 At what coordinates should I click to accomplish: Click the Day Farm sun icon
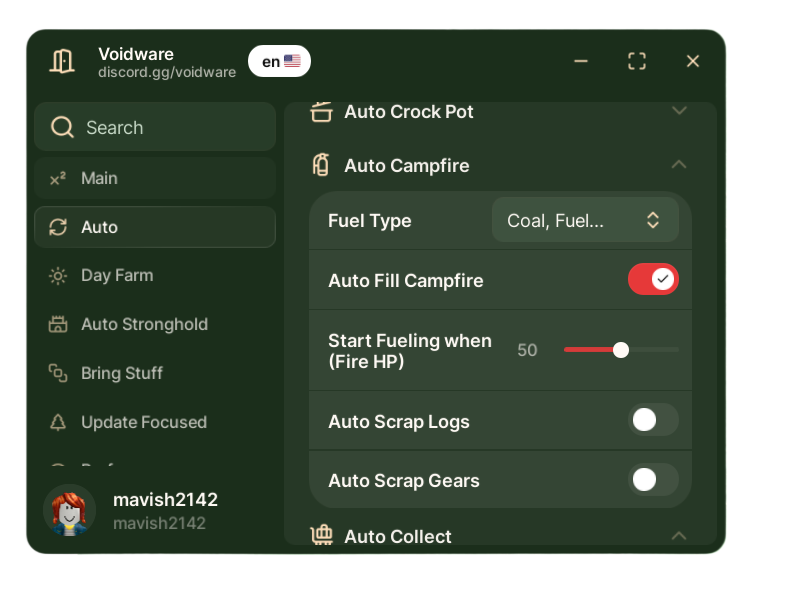click(58, 276)
